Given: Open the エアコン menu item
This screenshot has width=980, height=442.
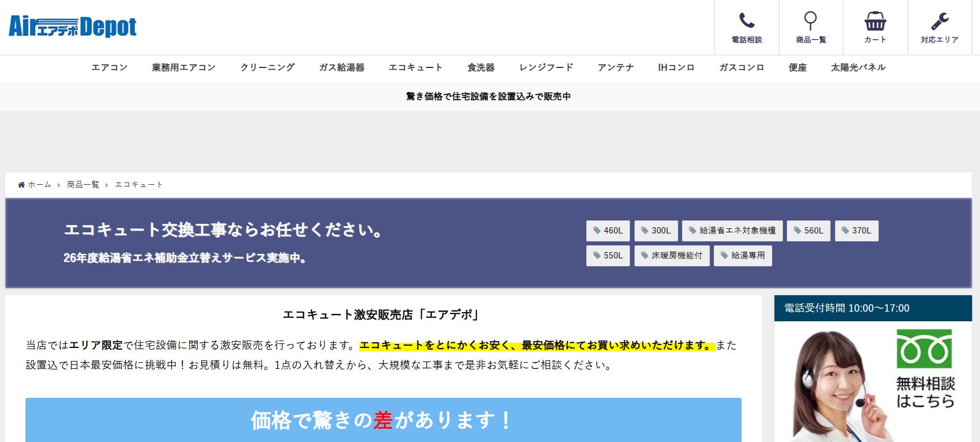Looking at the screenshot, I should click(109, 67).
